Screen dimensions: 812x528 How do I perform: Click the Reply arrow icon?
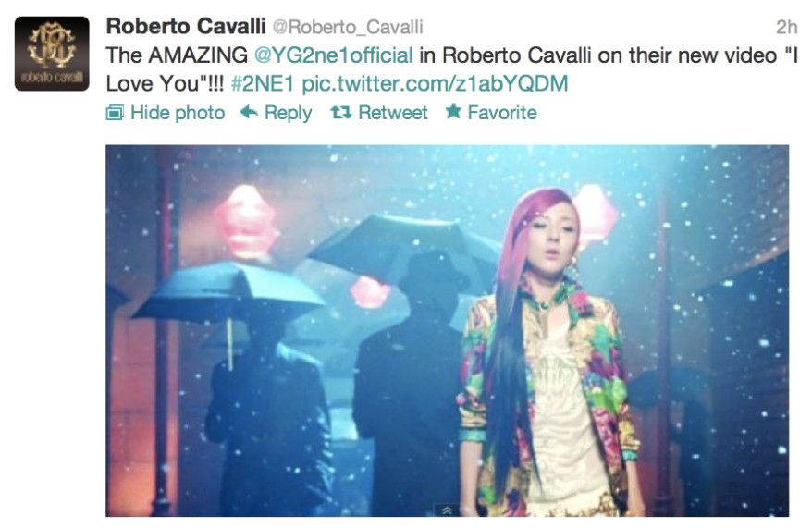[249, 111]
